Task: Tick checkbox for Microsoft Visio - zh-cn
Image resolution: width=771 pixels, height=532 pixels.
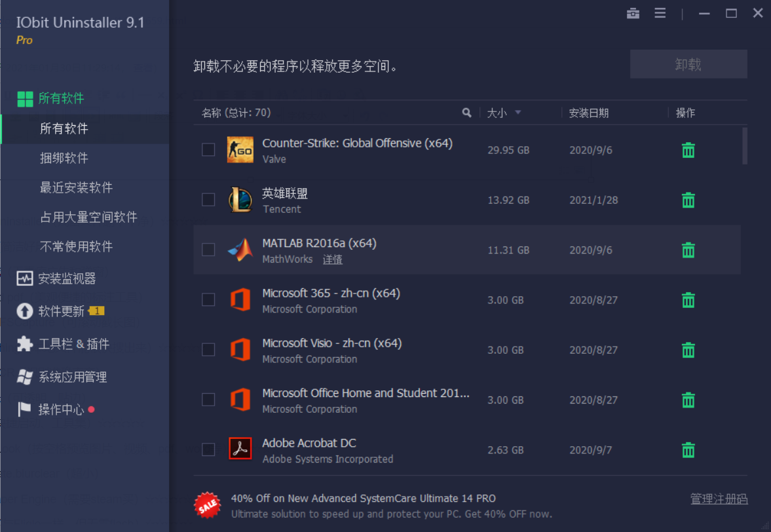Action: (x=208, y=350)
